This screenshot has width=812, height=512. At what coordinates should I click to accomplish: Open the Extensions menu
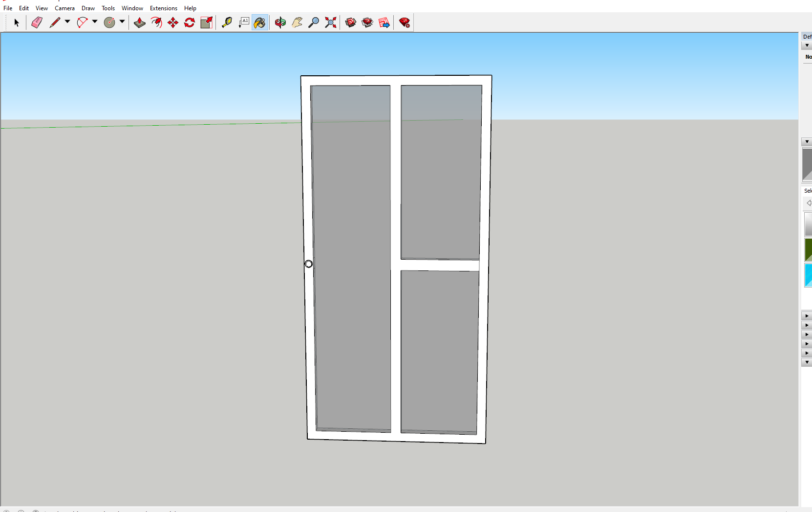[163, 8]
